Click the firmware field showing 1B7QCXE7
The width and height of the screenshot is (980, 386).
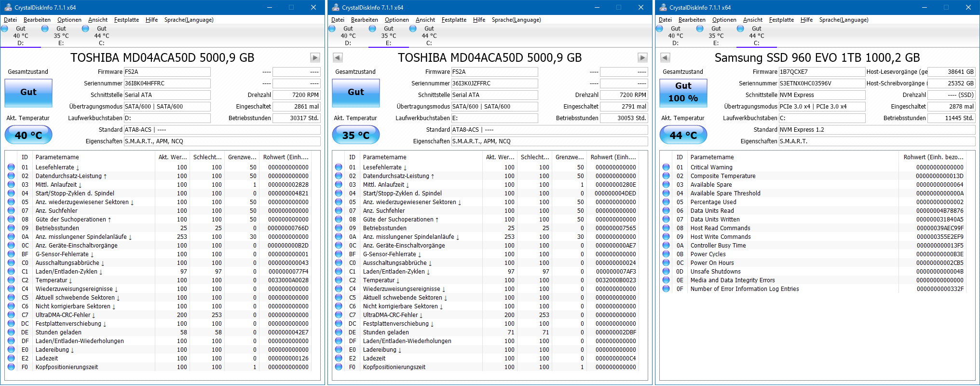tap(821, 72)
